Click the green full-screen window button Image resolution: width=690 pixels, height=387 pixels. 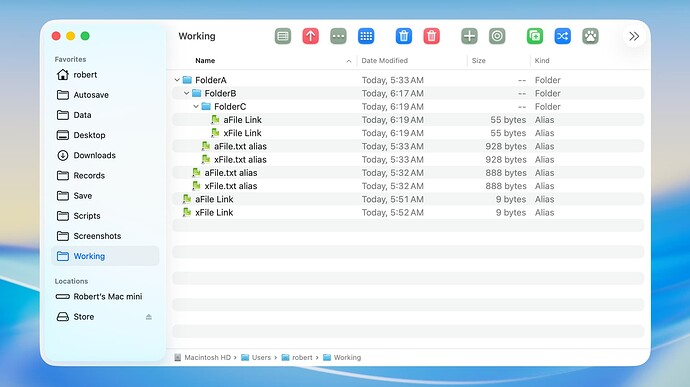[x=85, y=36]
